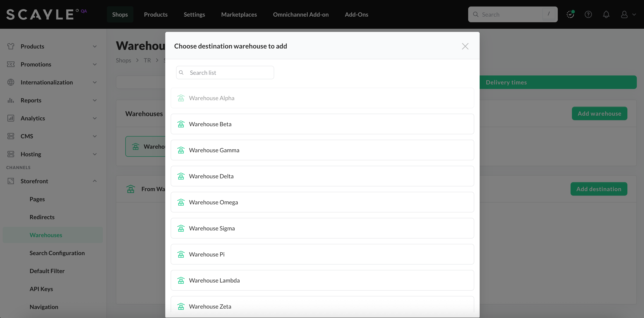Viewport: 644px width, 318px height.
Task: Expand the Hosting sidebar section
Action: [x=95, y=154]
